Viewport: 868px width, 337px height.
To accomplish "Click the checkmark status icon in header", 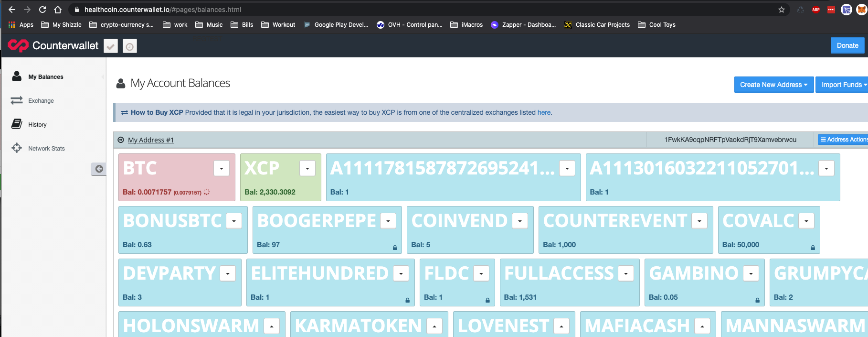I will point(111,46).
